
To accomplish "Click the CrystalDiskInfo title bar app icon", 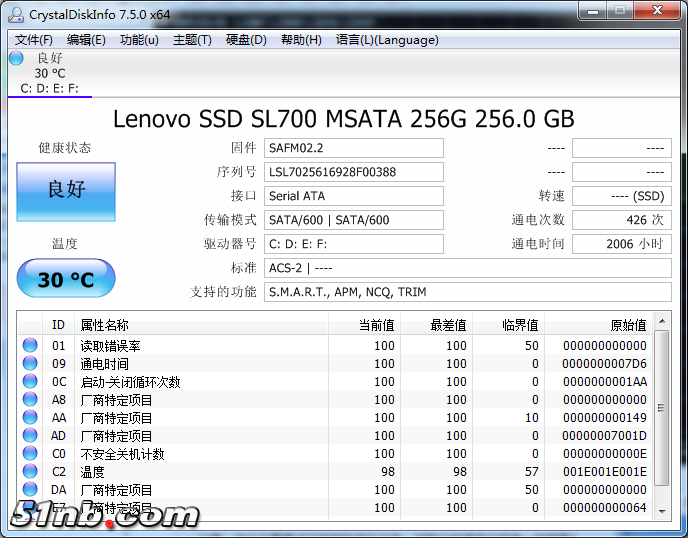I will (15, 14).
